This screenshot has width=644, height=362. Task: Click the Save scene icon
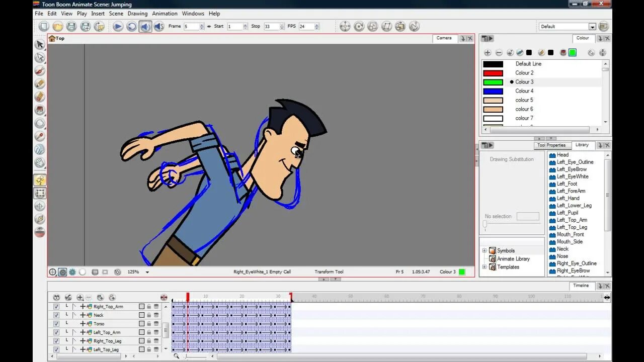click(x=72, y=26)
